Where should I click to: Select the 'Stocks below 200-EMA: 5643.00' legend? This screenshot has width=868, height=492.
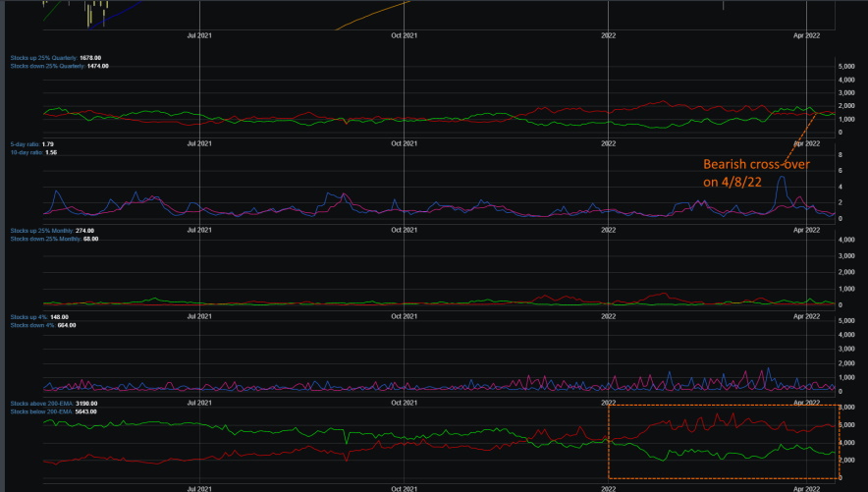coord(54,411)
